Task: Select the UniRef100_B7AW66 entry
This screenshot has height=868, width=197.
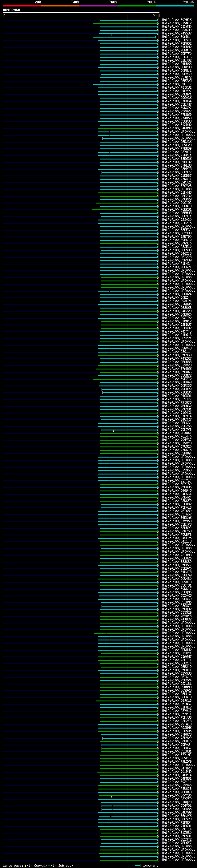Action: [177, 369]
